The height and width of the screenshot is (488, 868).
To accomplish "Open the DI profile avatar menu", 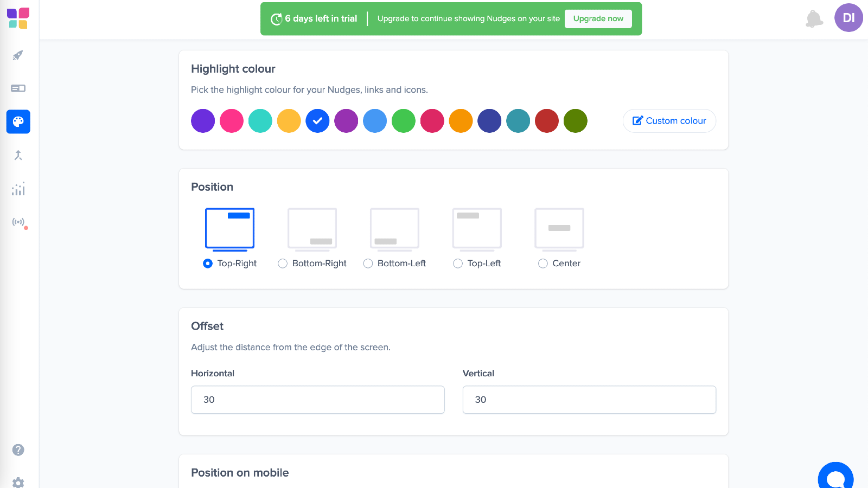I will pyautogui.click(x=848, y=17).
